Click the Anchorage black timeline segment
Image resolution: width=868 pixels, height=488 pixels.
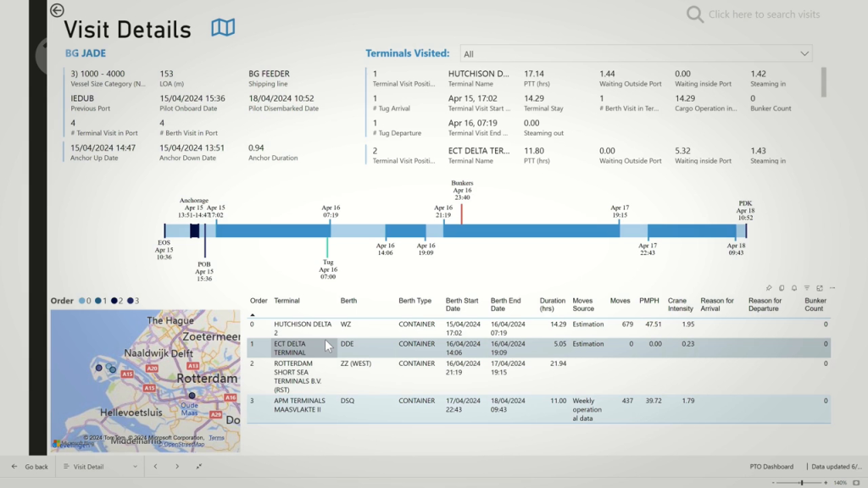(x=194, y=230)
